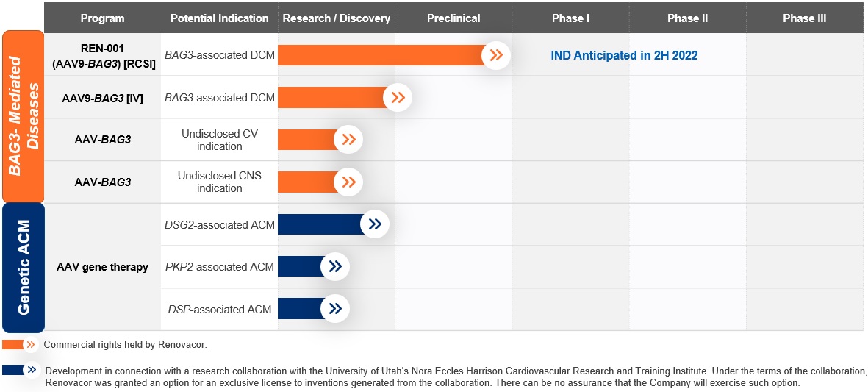Click the Genetic ACM side label
Screen dimensions: 868x392
[24, 268]
